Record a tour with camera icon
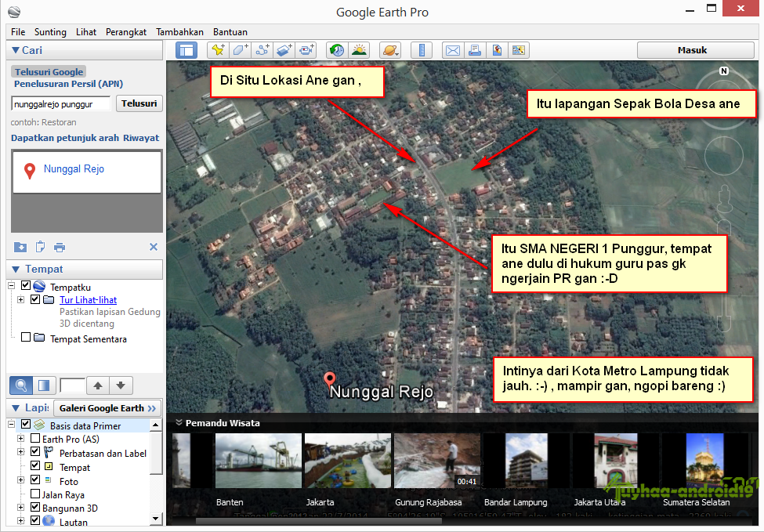 (x=306, y=50)
